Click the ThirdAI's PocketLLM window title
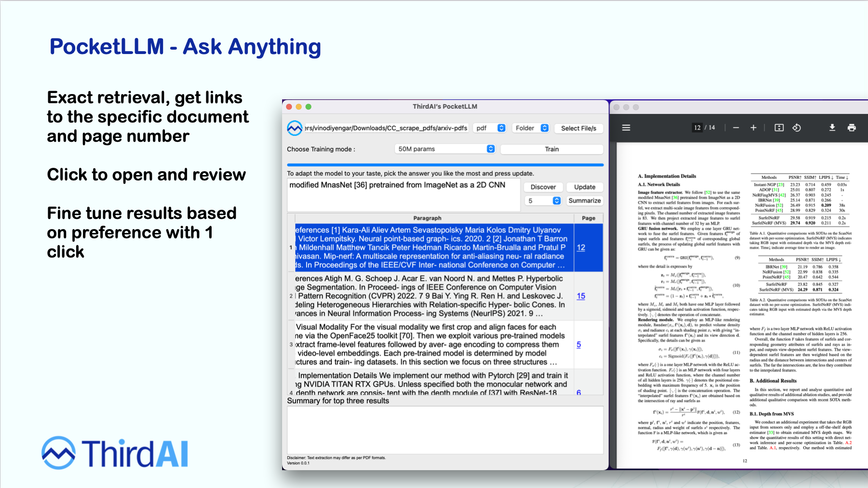868x488 pixels. coord(445,107)
